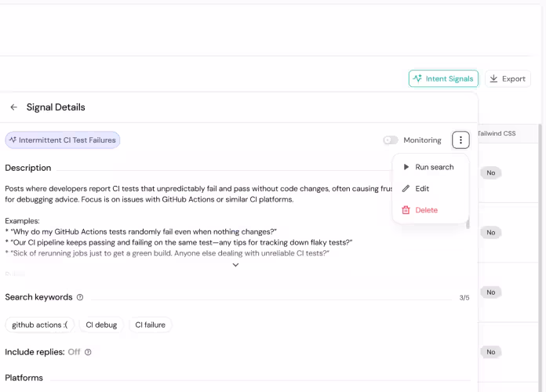Toggle Include replies Off setting
The image size is (546, 392).
74,352
